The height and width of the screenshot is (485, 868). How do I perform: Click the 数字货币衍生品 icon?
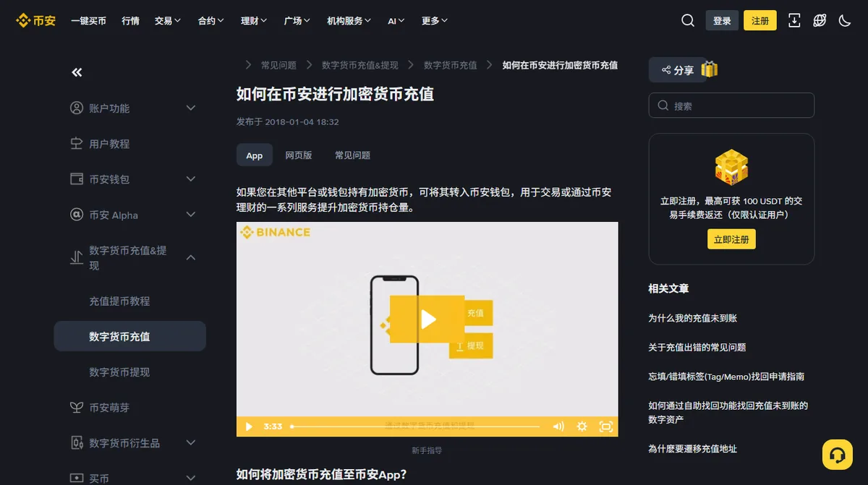(77, 442)
